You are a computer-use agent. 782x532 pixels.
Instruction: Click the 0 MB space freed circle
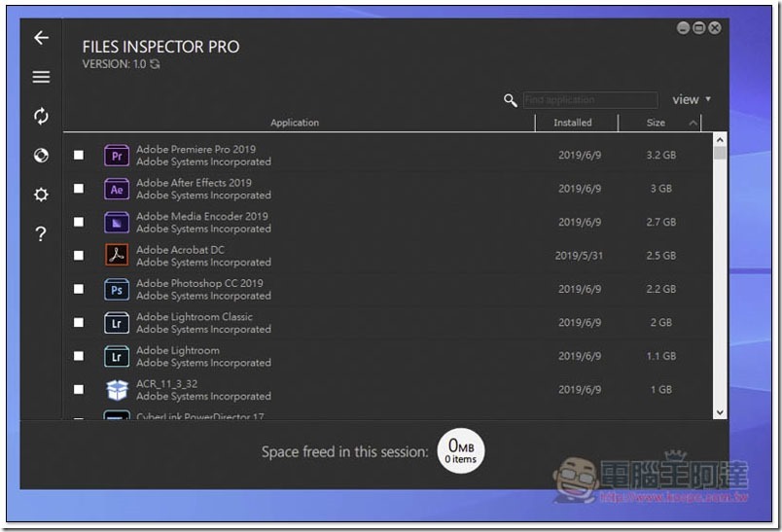coord(460,451)
